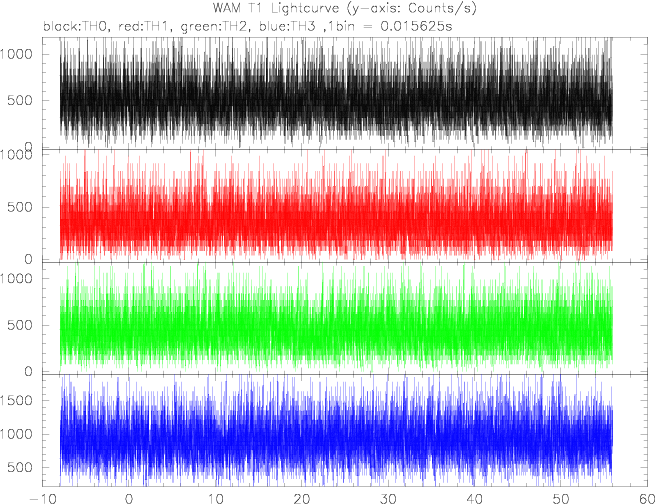Image resolution: width=656 pixels, height=504 pixels.
Task: Click the black TH0 lightcurve panel
Action: (x=345, y=93)
